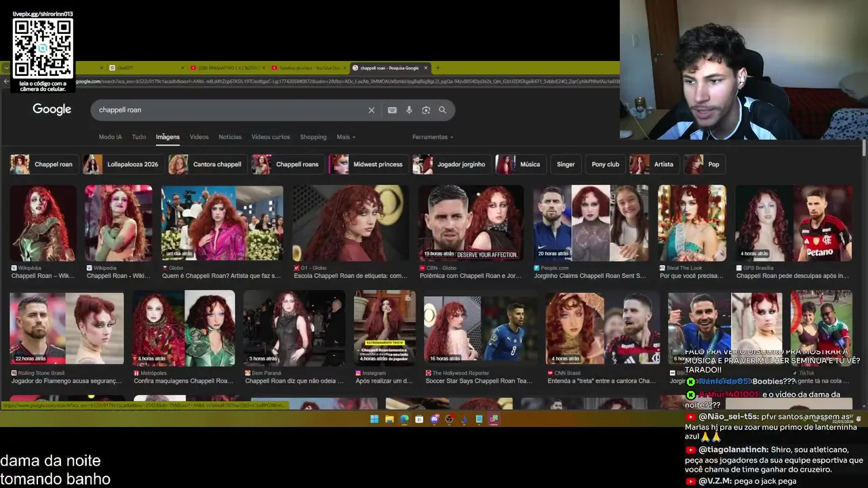
Task: Open the CBN Globo 'Polêmica com Chappell Roan' image
Action: [471, 223]
